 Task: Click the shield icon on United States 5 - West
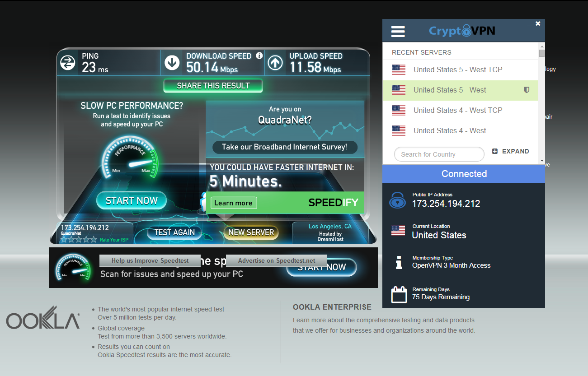click(x=526, y=90)
